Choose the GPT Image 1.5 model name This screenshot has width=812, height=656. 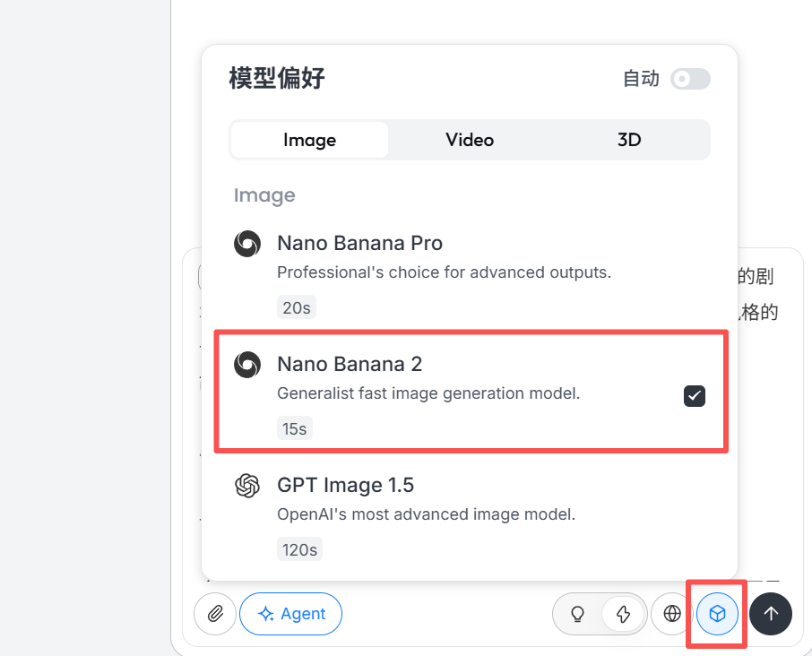(345, 485)
